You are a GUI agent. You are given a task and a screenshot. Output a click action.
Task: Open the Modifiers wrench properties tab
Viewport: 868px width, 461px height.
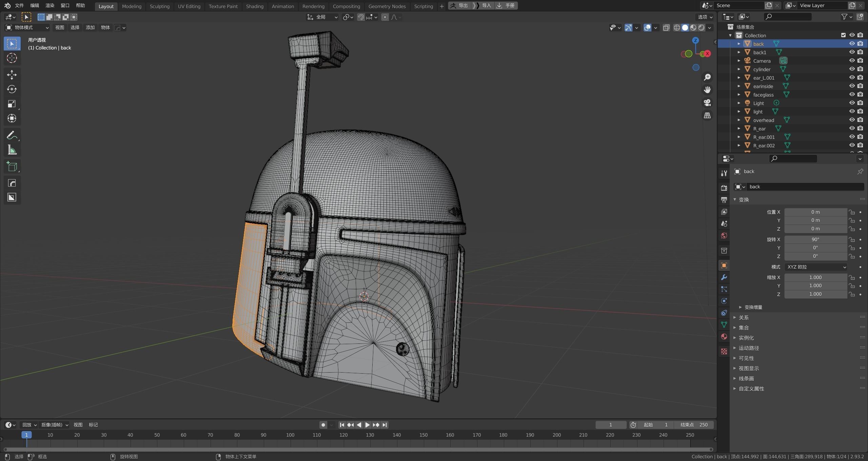(724, 277)
